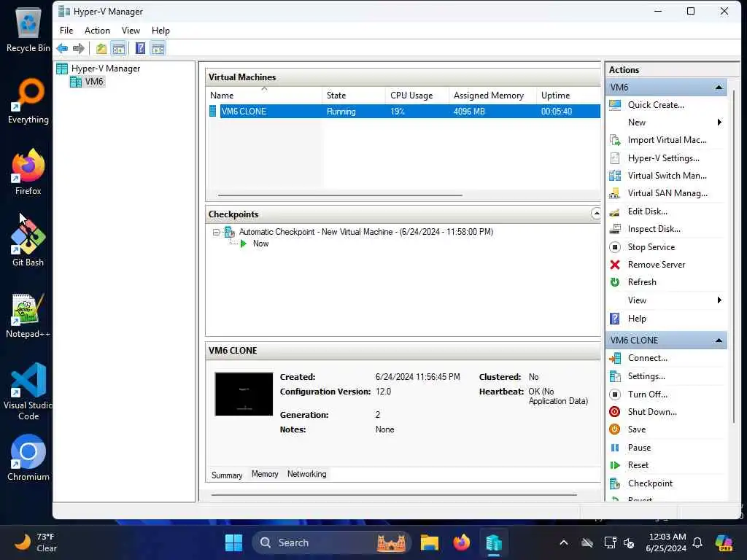Image resolution: width=747 pixels, height=560 pixels.
Task: Click the Forward arrow toolbar icon
Action: [79, 49]
